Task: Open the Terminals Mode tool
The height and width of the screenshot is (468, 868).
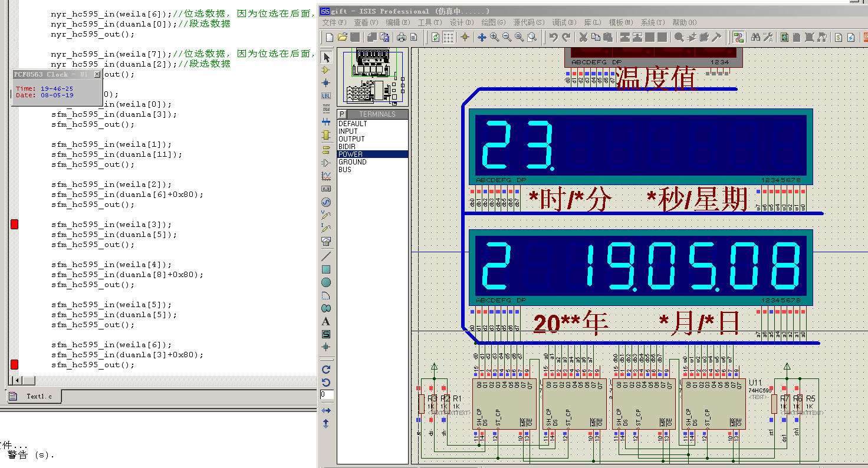Action: tap(326, 149)
